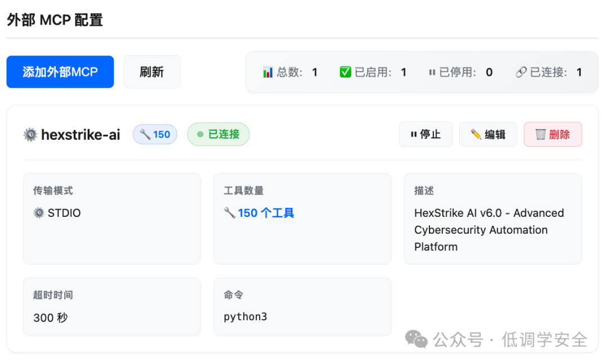Select the hexstrike-ai server name
Viewport: 607px width, 364px height.
[x=80, y=135]
